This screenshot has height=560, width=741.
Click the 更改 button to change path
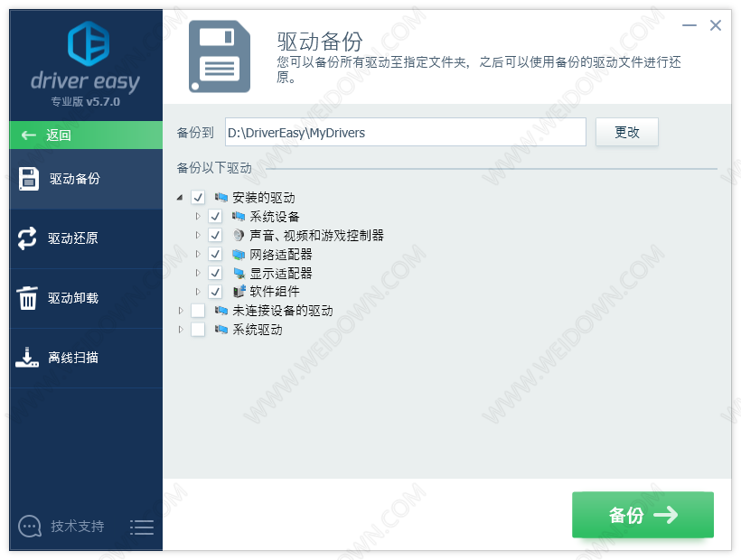[x=626, y=132]
